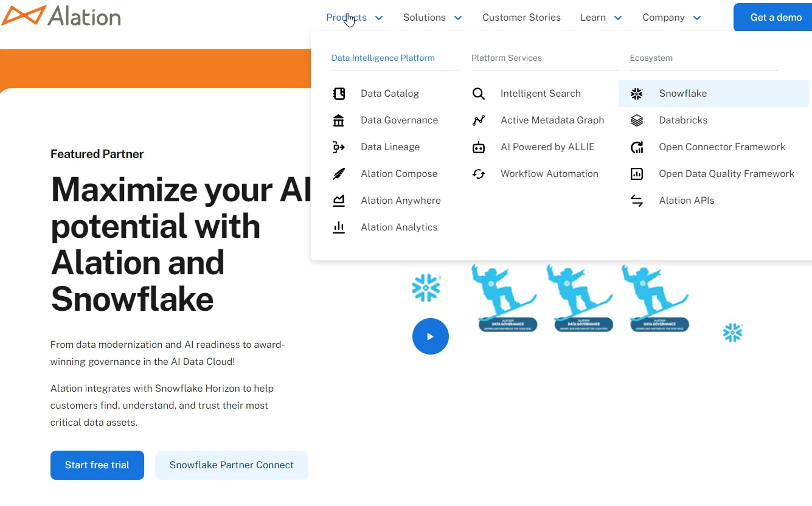812x506 pixels.
Task: Click the Intelligent Search magnifier icon
Action: pos(479,94)
